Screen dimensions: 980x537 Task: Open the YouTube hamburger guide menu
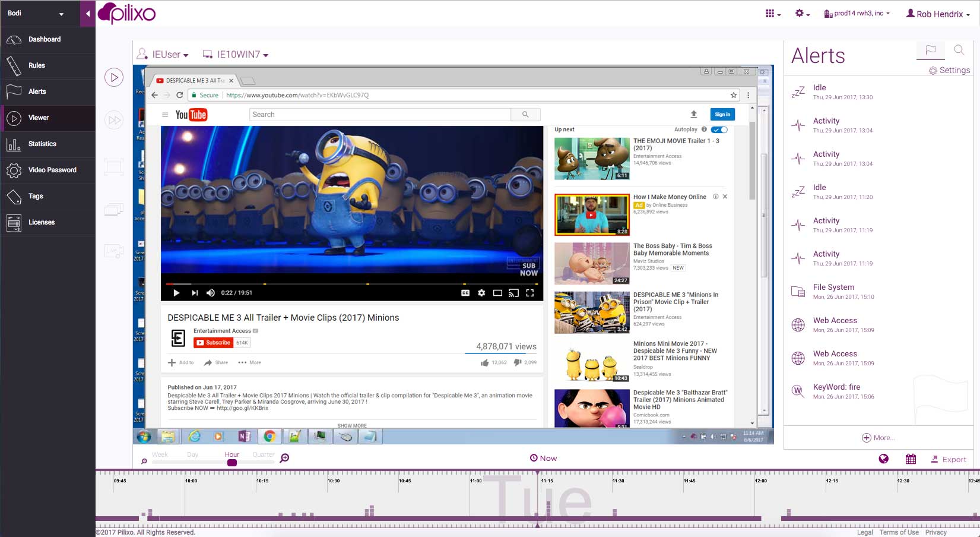click(165, 115)
